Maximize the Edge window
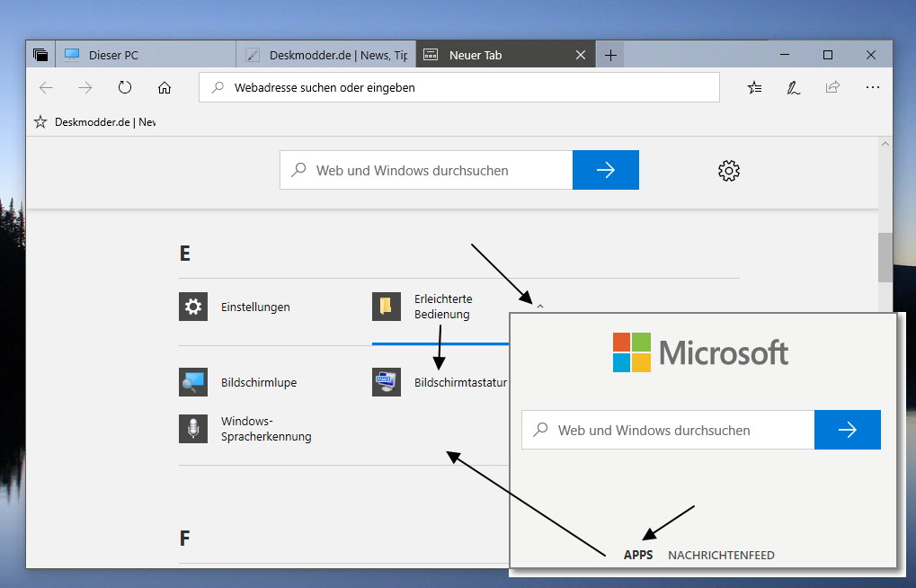This screenshot has height=588, width=916. [x=828, y=55]
